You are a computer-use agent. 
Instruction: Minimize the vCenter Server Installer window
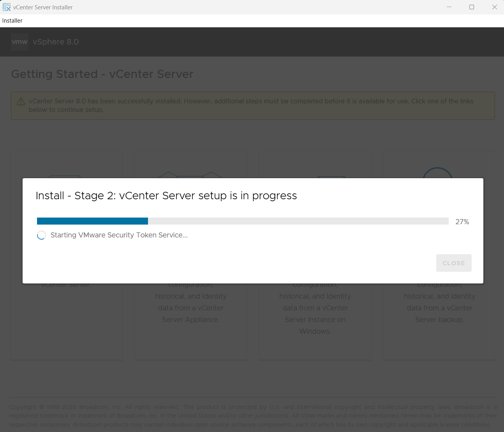[449, 7]
